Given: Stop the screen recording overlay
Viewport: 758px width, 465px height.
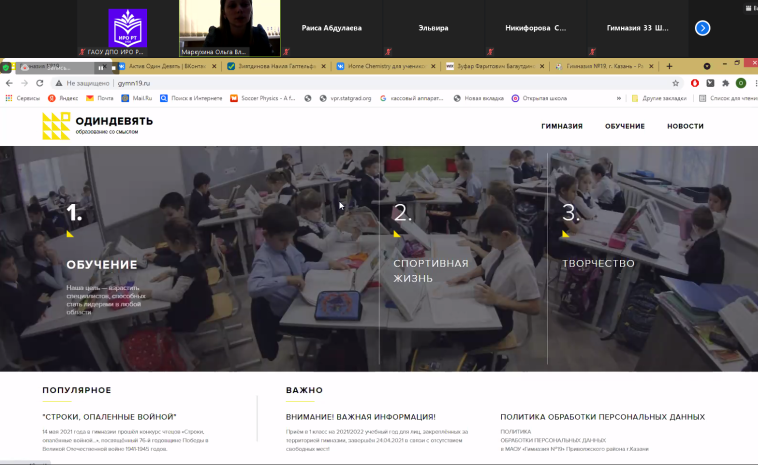Looking at the screenshot, I should click(x=113, y=68).
